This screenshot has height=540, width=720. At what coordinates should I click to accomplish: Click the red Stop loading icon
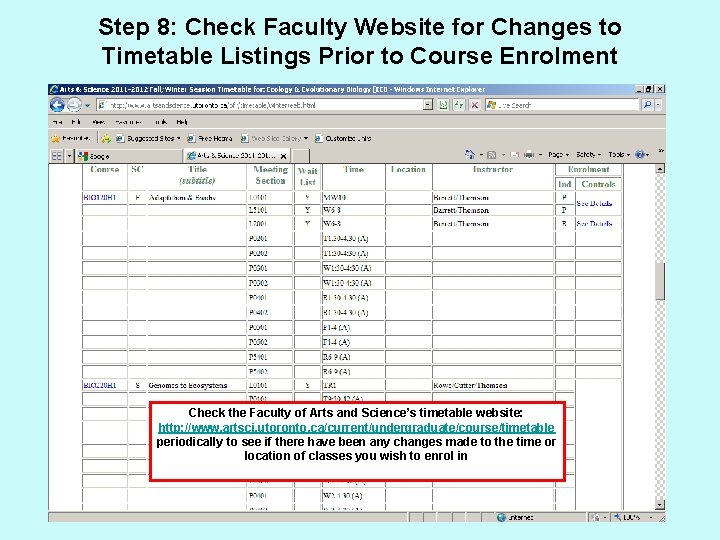pos(475,105)
